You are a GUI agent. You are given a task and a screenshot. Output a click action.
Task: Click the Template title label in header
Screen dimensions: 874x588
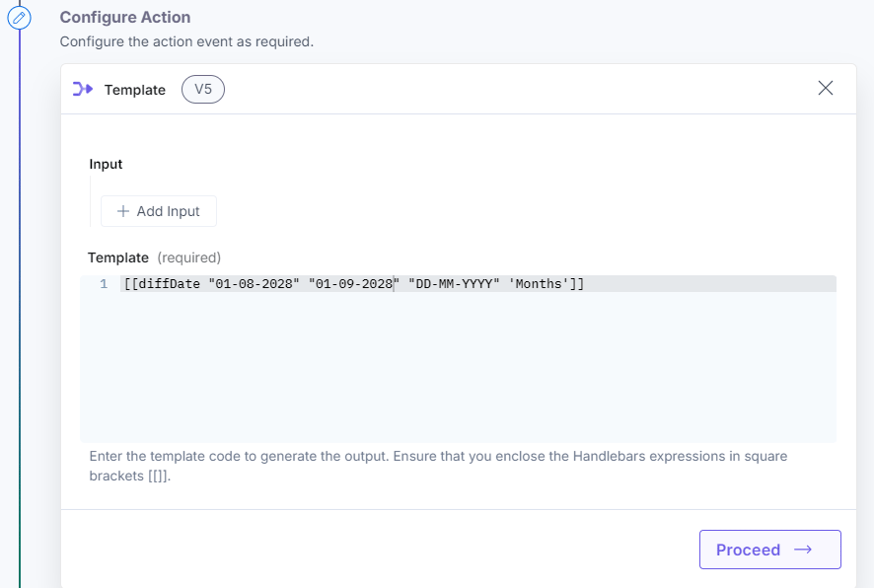[x=135, y=90]
